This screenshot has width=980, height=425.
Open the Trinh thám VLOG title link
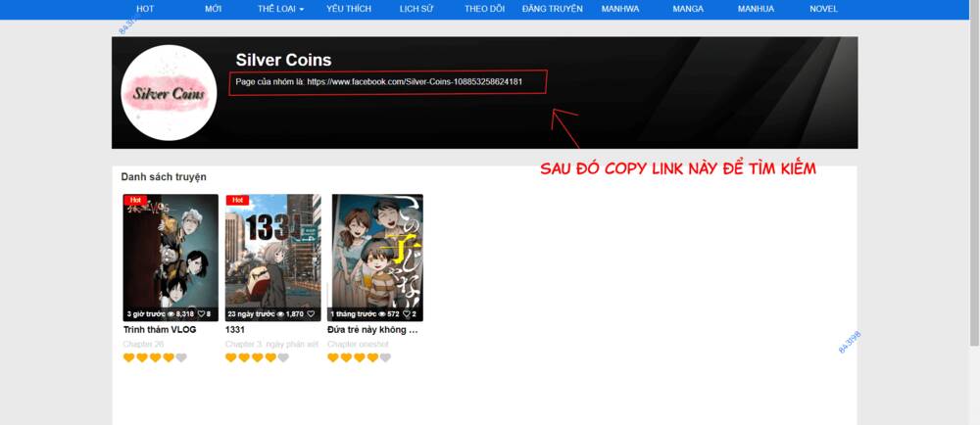point(160,330)
